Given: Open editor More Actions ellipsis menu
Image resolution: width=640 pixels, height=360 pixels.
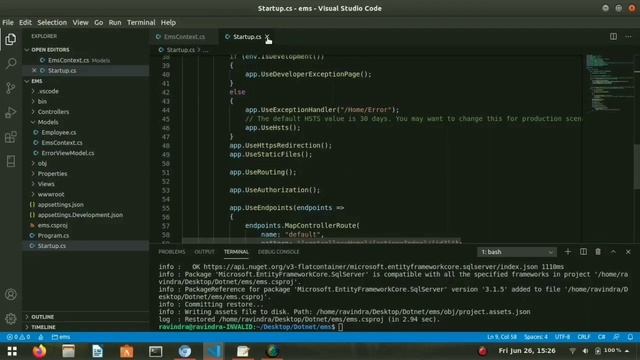Looking at the screenshot, I should (628, 36).
